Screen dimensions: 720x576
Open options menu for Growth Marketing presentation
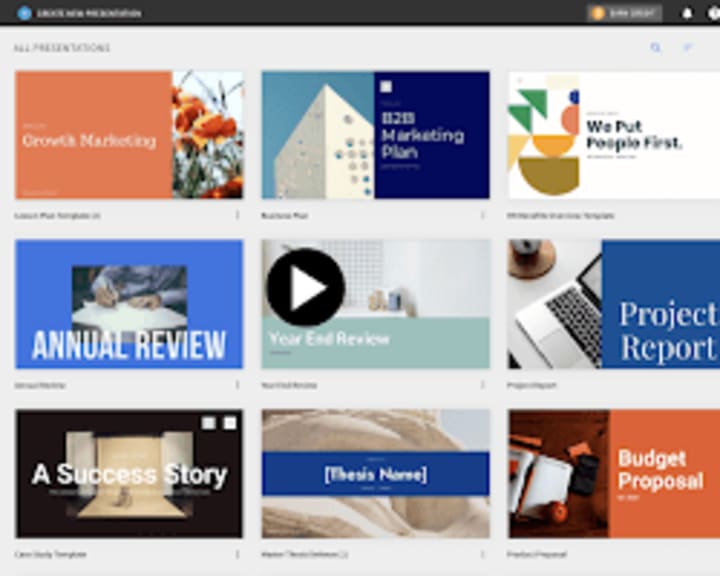[237, 215]
